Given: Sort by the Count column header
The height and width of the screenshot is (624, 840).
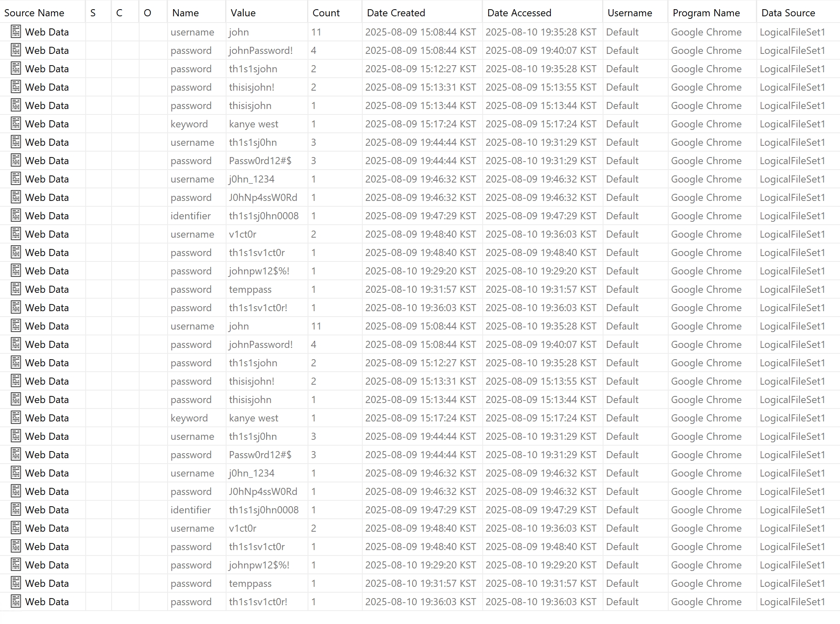Looking at the screenshot, I should point(326,13).
